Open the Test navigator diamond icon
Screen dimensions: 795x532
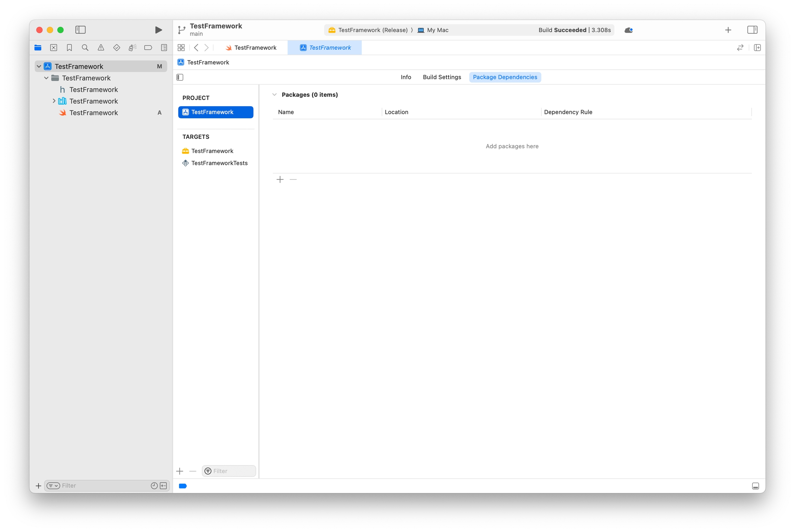pos(117,48)
